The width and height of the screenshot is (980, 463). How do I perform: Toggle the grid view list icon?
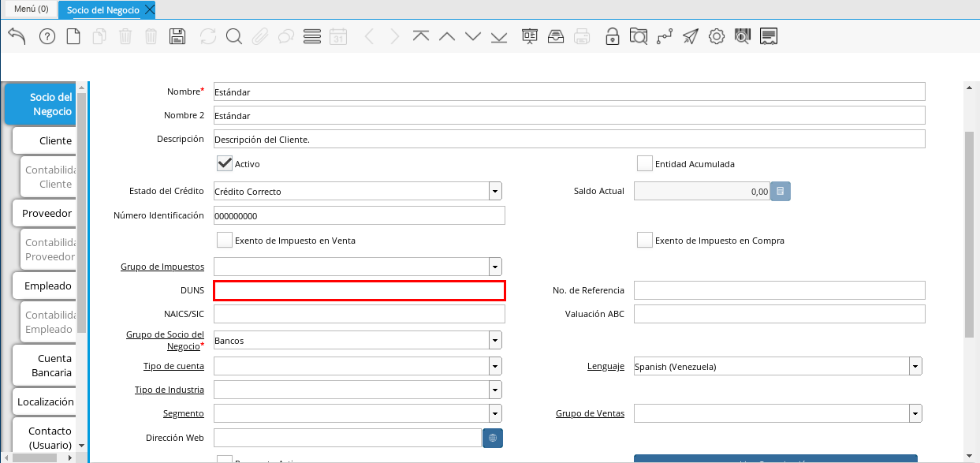(311, 36)
